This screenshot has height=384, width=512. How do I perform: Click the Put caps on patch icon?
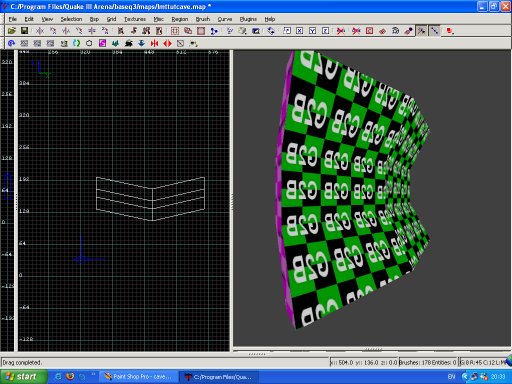(x=408, y=31)
